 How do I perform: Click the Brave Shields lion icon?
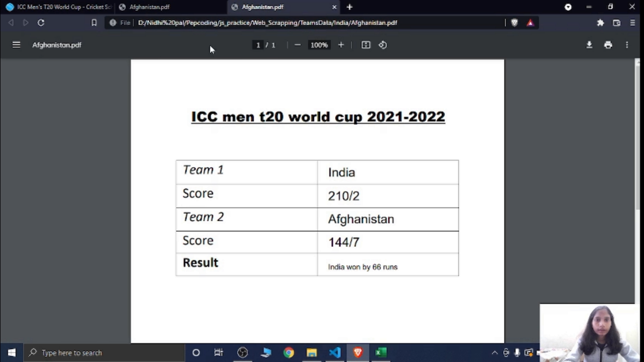click(514, 23)
